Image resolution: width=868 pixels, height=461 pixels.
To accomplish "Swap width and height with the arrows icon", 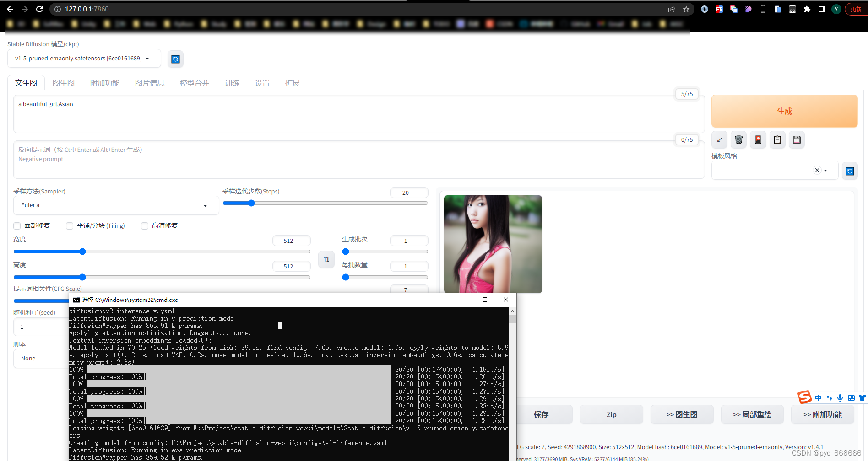I will click(326, 259).
